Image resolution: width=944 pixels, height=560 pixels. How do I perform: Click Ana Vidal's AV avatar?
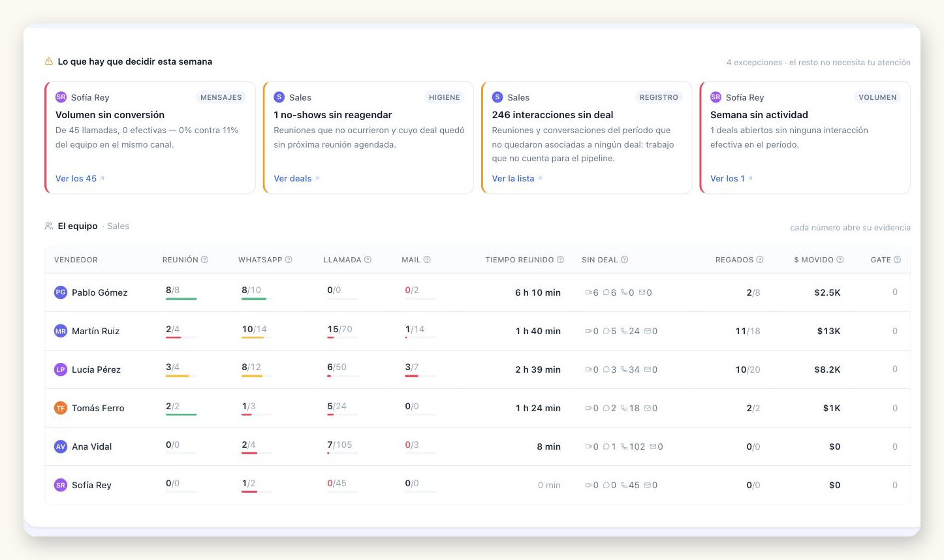[61, 446]
